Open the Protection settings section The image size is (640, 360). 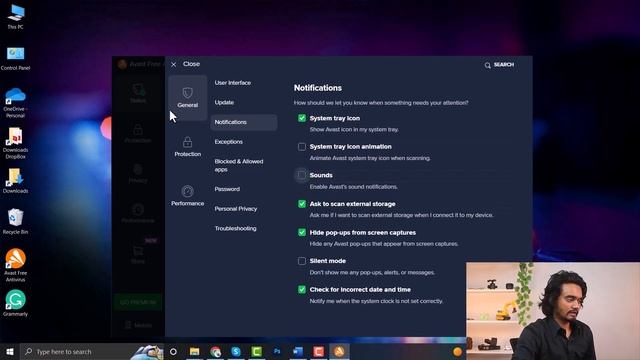pos(187,147)
